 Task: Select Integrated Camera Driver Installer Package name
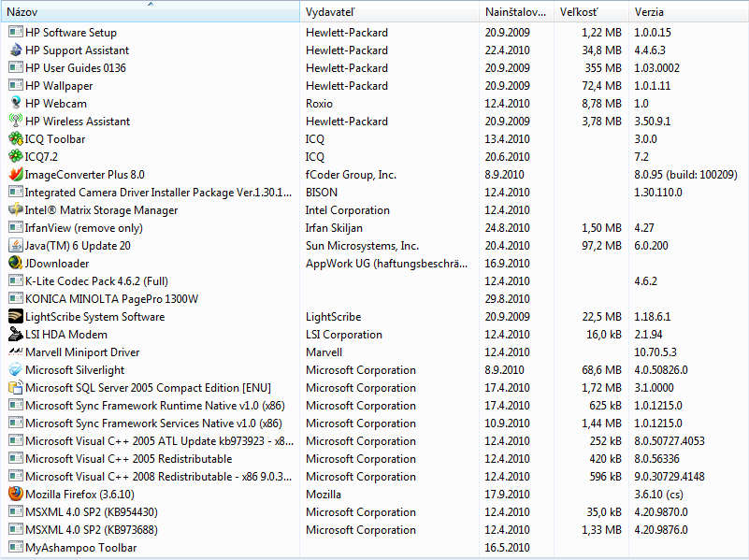click(158, 193)
